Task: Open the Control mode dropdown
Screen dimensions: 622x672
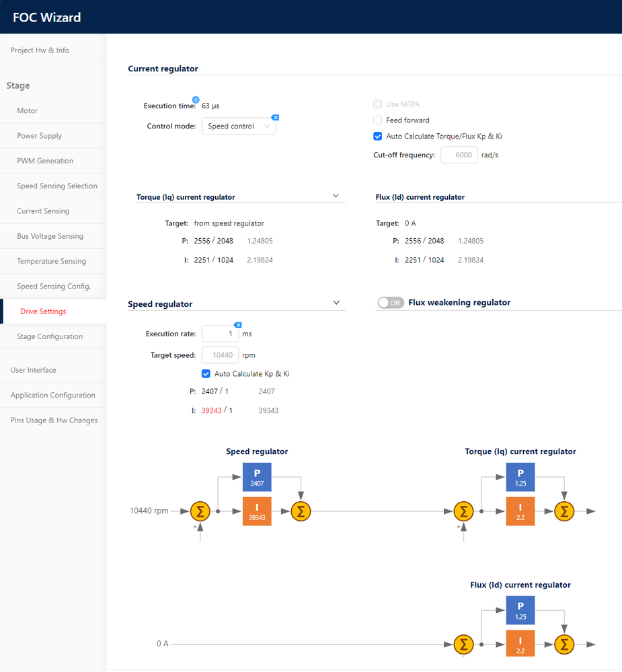Action: [239, 126]
